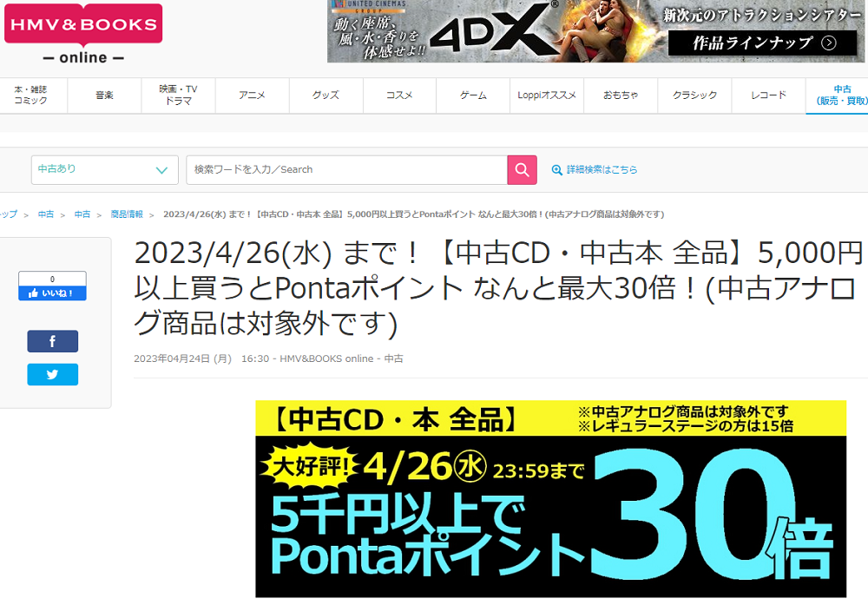The width and height of the screenshot is (868, 605).
Task: Open the おもちゃ category menu
Action: pos(621,95)
